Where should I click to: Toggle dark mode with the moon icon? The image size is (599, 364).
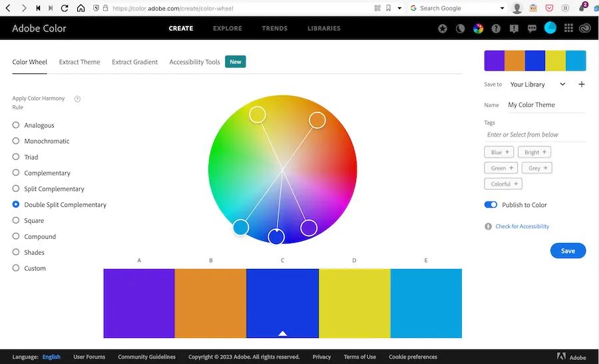tap(461, 28)
